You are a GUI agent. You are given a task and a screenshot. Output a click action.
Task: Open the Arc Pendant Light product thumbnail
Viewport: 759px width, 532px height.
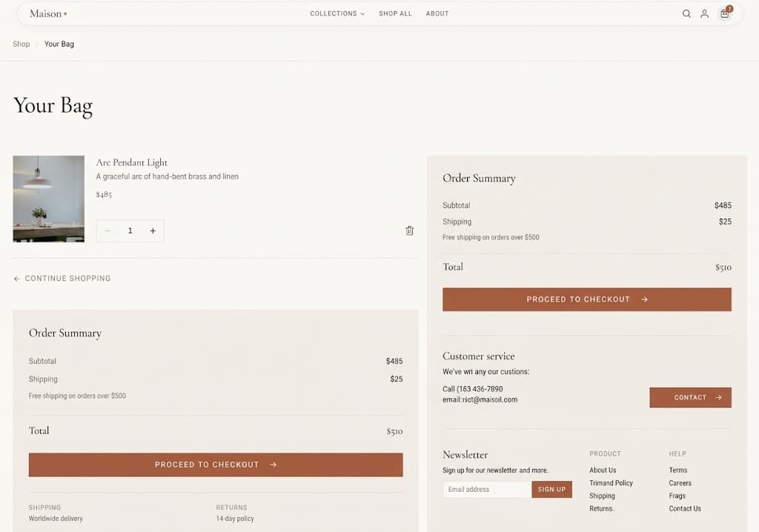coord(48,199)
